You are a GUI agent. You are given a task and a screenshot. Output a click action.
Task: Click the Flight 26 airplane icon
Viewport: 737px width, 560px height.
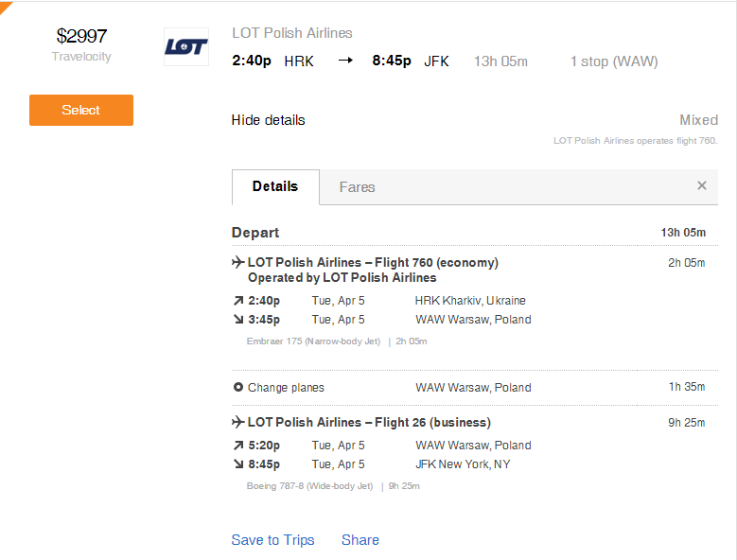[237, 422]
